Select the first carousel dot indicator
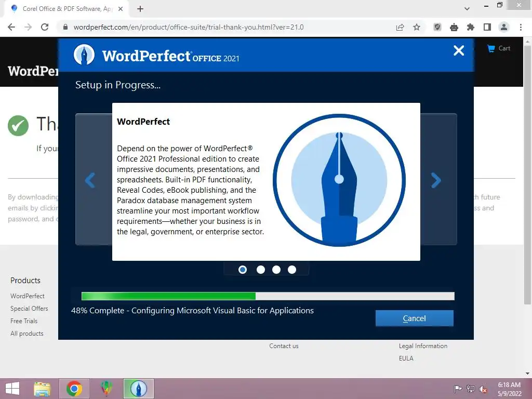The image size is (532, 399). 243,270
